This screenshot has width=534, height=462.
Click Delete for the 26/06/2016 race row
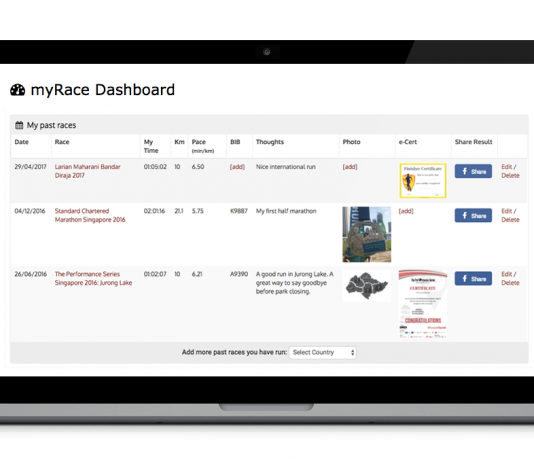pyautogui.click(x=510, y=283)
